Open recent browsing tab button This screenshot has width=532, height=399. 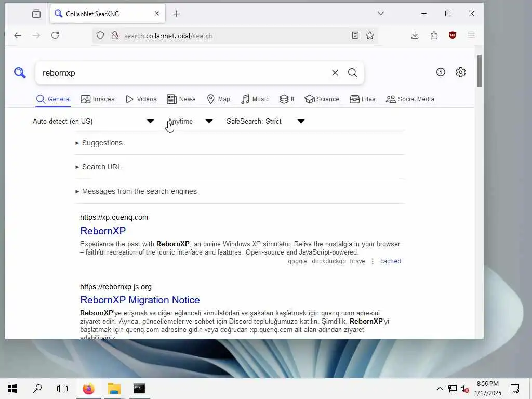(36, 14)
